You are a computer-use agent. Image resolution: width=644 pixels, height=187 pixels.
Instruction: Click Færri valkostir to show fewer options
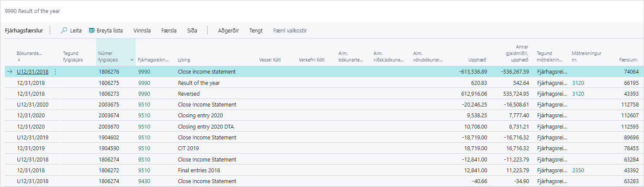[x=290, y=31]
